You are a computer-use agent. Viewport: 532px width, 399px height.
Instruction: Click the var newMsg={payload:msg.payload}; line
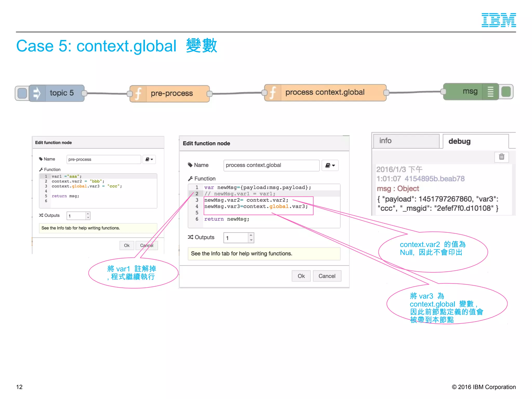tap(257, 187)
